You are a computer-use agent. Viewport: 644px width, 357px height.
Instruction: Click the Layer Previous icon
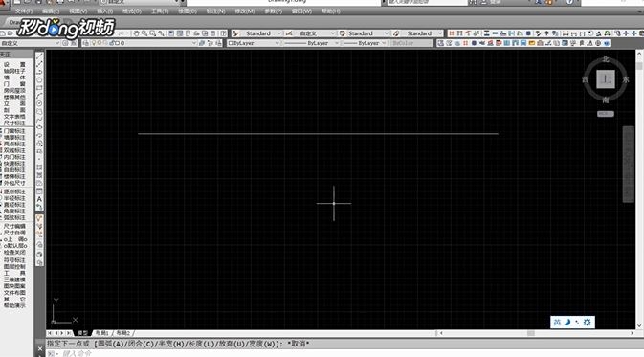coord(211,43)
